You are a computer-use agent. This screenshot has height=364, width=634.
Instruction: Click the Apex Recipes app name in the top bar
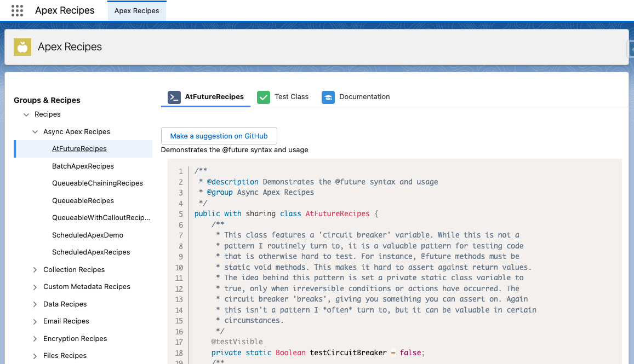(x=65, y=10)
